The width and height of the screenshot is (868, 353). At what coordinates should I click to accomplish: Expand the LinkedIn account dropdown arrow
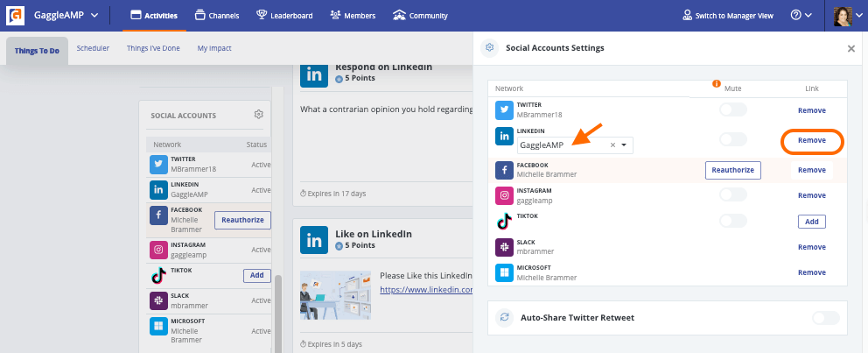point(624,145)
